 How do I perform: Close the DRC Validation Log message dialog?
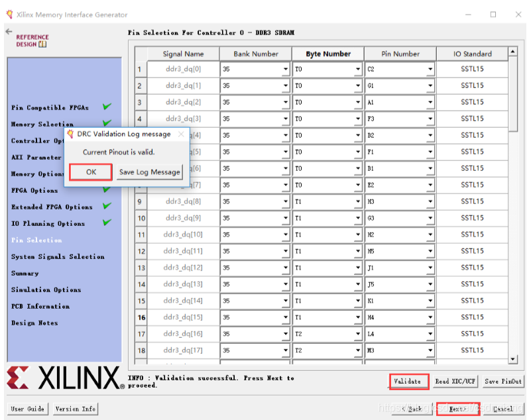[x=181, y=134]
